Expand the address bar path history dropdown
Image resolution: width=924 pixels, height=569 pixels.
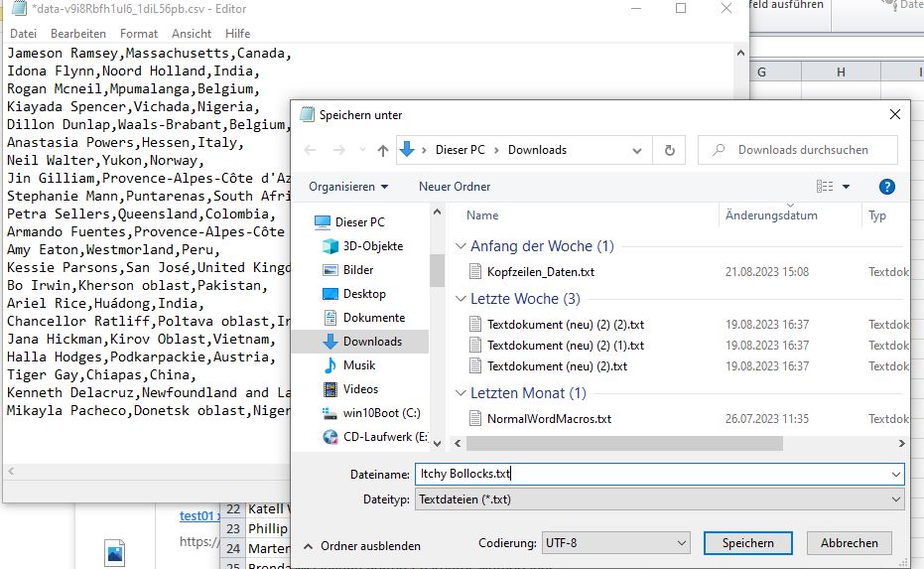(637, 150)
